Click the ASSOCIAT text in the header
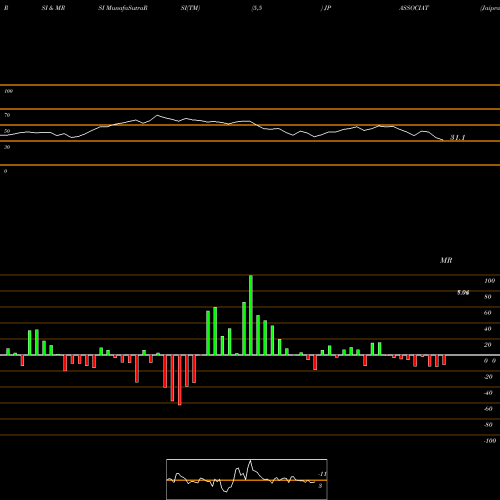500x500 pixels. click(x=414, y=8)
